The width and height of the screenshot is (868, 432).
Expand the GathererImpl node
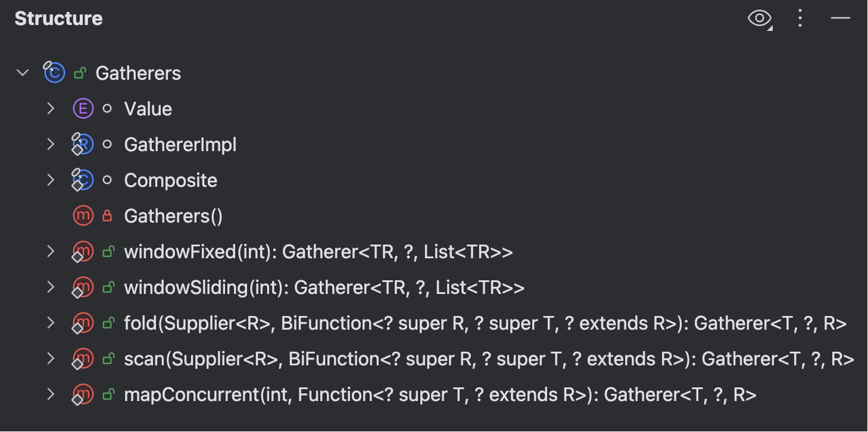click(x=51, y=145)
